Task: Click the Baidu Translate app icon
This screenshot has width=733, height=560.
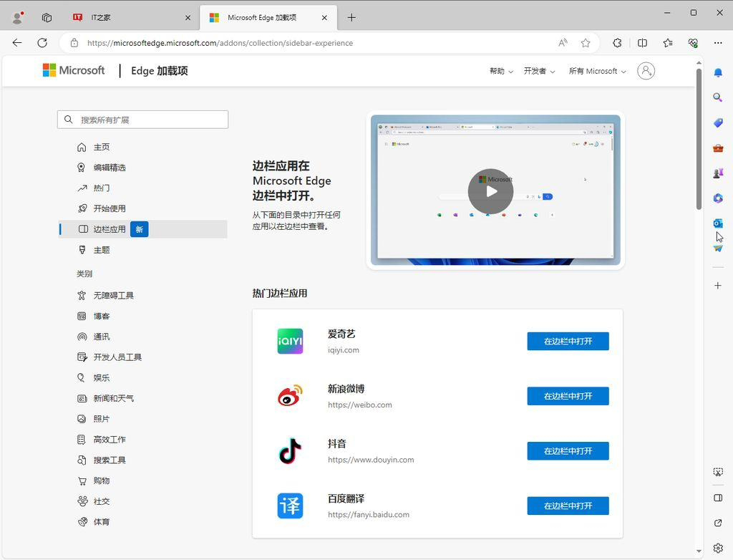Action: [x=291, y=506]
